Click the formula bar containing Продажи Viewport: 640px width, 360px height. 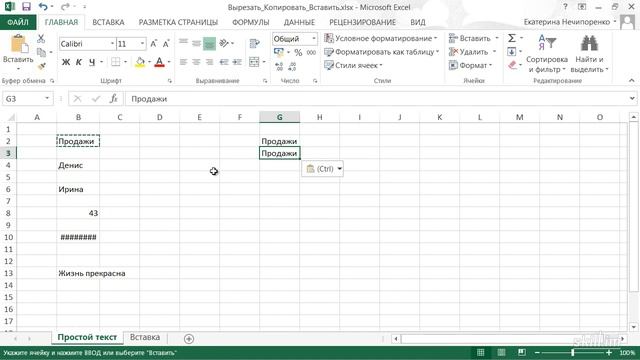[x=380, y=99]
